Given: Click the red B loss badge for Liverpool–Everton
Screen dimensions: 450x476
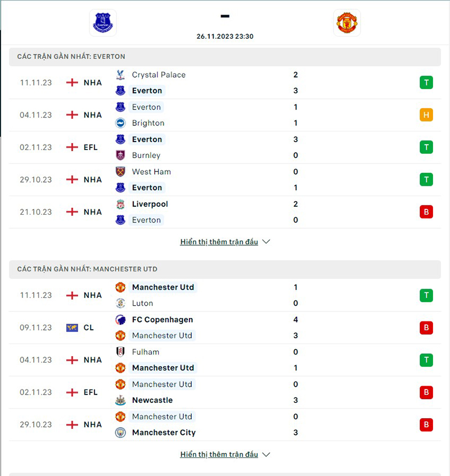Looking at the screenshot, I should pyautogui.click(x=426, y=212).
